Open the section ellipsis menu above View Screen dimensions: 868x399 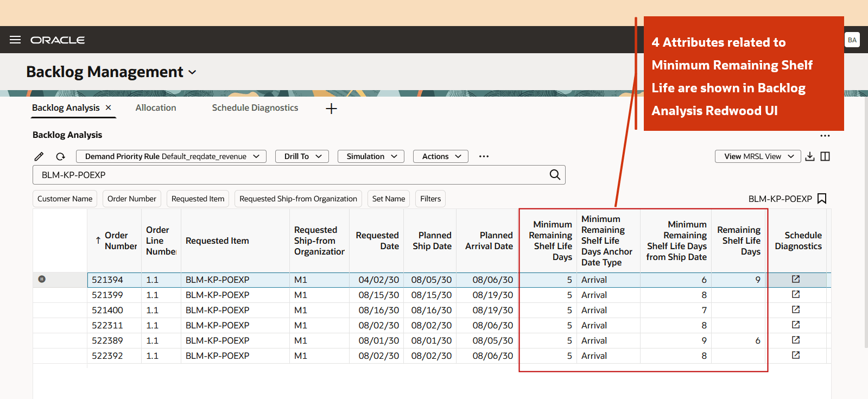click(x=825, y=136)
